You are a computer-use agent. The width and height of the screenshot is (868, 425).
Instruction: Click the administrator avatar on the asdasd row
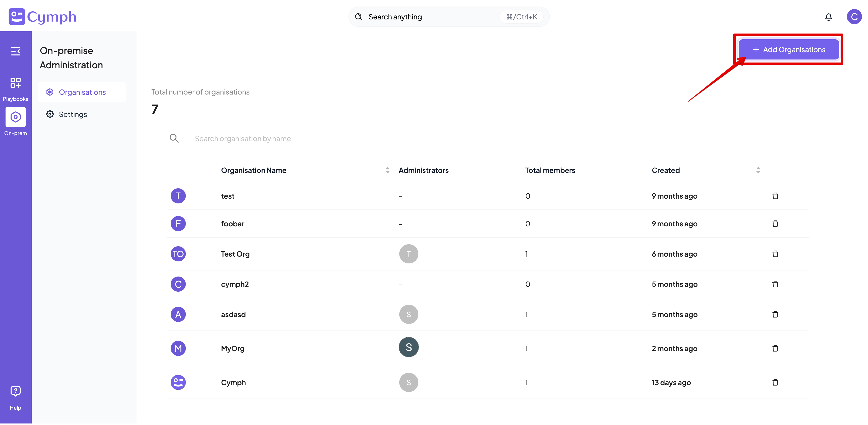[x=408, y=314]
